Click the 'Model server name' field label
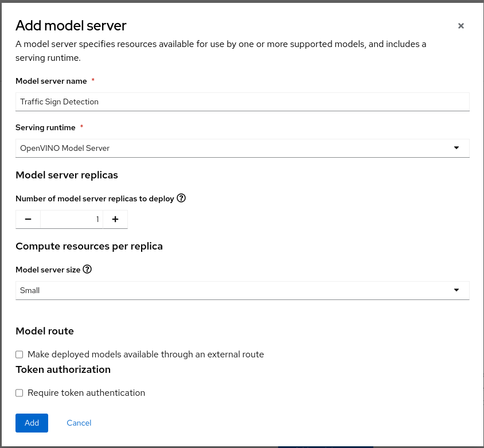 click(x=51, y=81)
